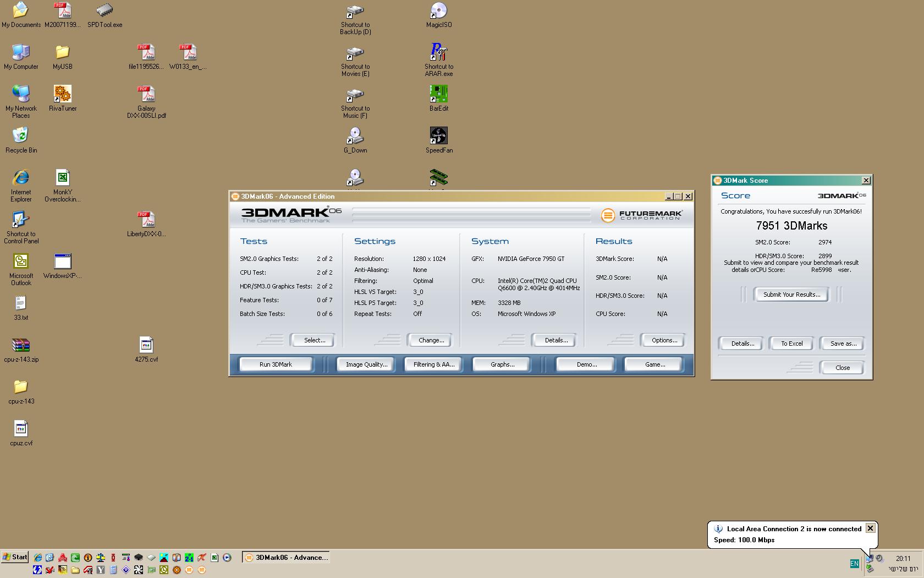Click the Start button

(15, 557)
